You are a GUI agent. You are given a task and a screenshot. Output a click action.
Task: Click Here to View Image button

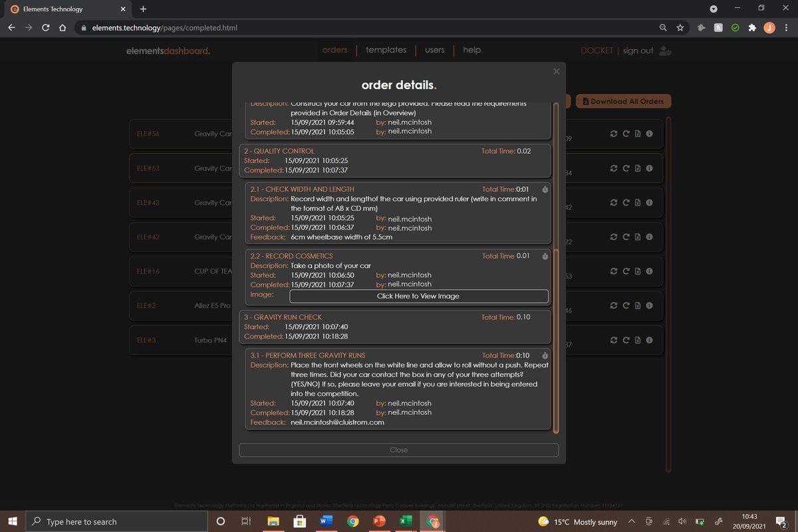418,296
